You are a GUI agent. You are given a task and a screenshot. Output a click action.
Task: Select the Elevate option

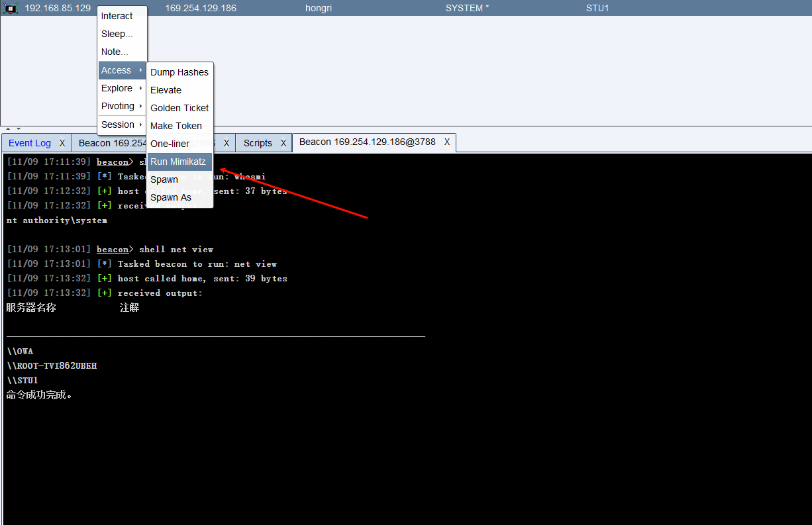[x=179, y=90]
